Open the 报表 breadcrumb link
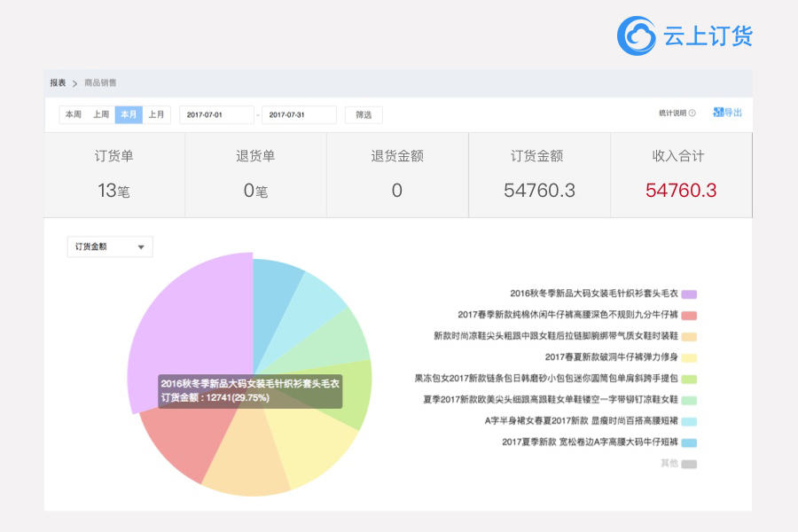Screen dimensions: 798x532 [x=58, y=83]
